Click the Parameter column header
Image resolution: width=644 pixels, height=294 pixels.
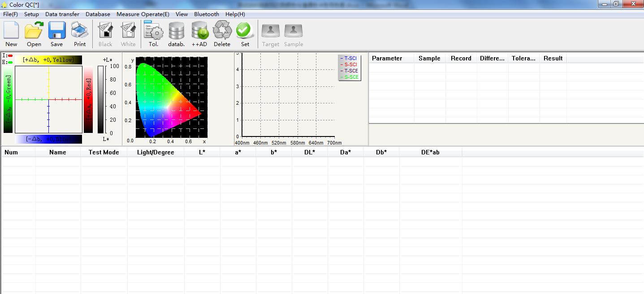[x=392, y=58]
